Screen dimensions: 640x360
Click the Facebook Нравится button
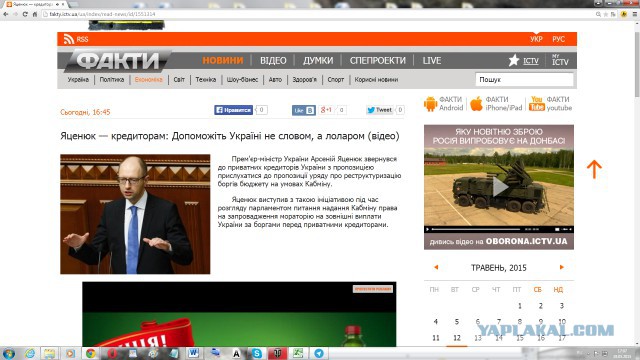233,110
